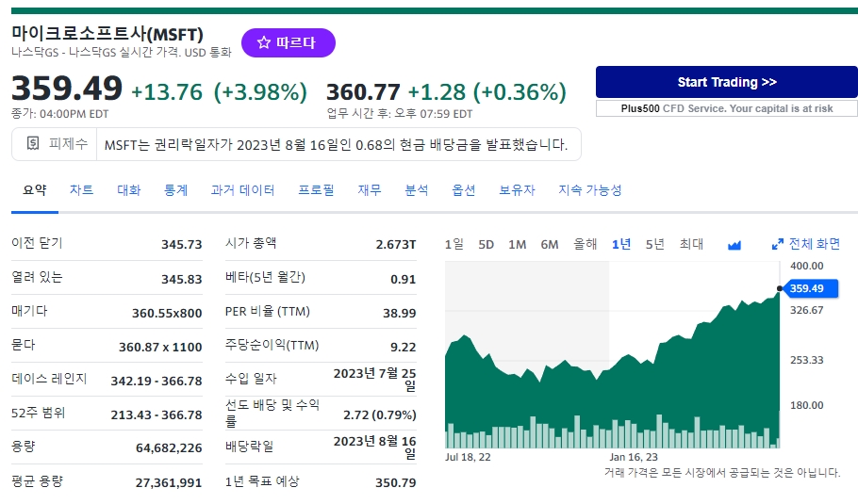Screen dimensions: 858x504
Task: Set chart range to 6M
Action: pos(550,244)
